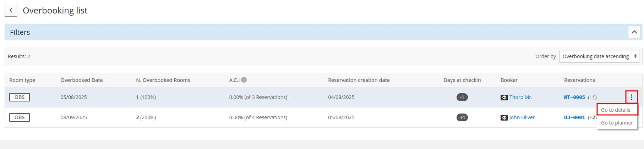Click the booker icon next to John Oliver
Screen dimensions: 644x149
pos(504,117)
